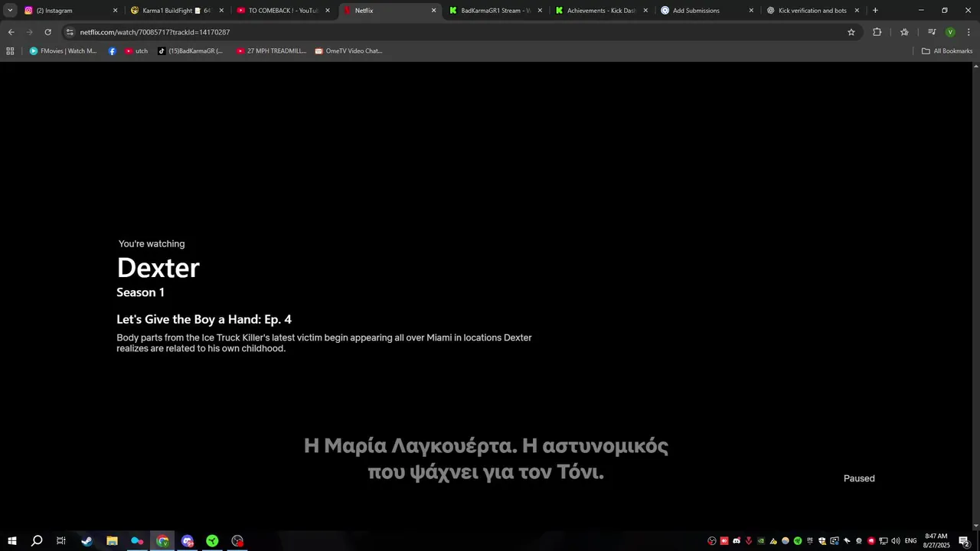The image size is (980, 551).
Task: Open the network status tray icon
Action: 883,541
